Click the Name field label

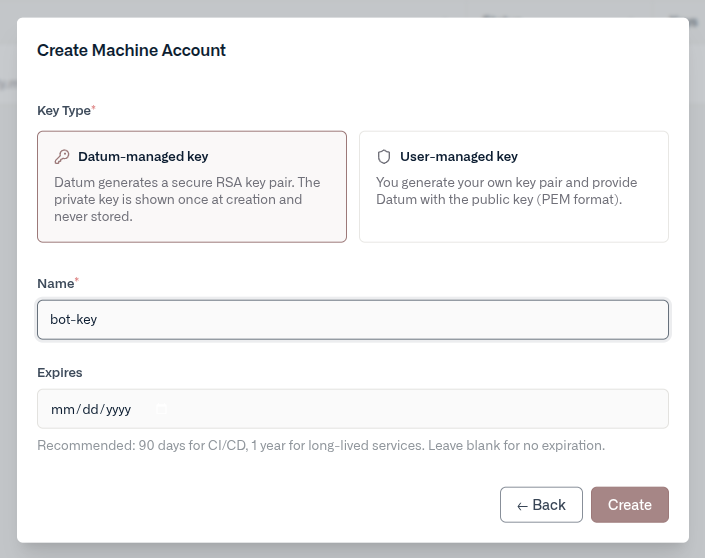(55, 284)
